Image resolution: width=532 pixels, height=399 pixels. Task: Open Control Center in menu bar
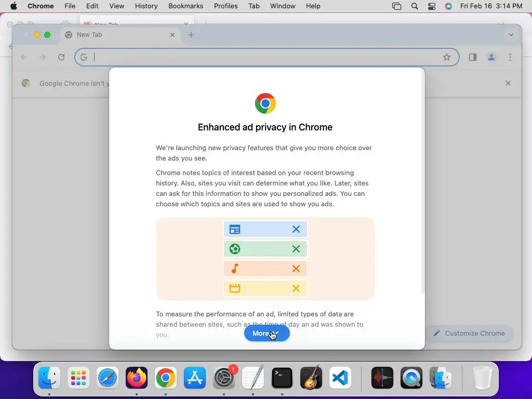point(432,6)
